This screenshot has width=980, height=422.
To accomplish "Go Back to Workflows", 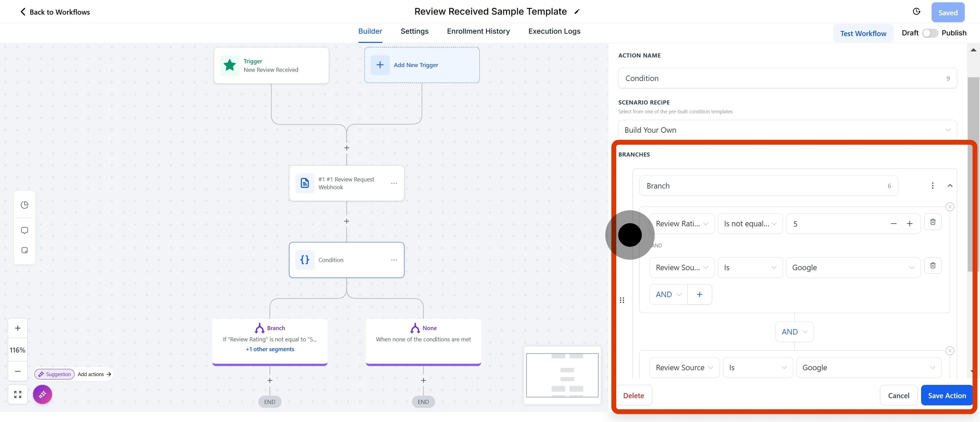I will click(55, 12).
